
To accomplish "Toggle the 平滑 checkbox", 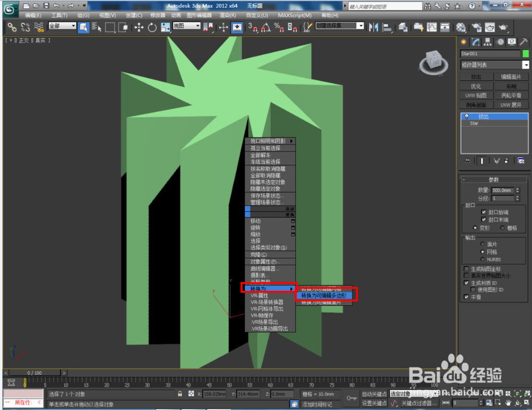I will [x=466, y=297].
